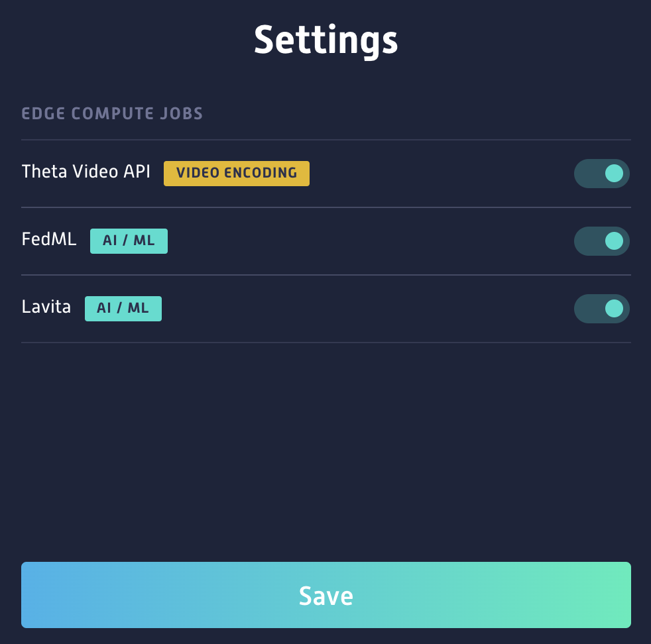Click the Settings page title
This screenshot has width=651, height=644.
(x=325, y=40)
